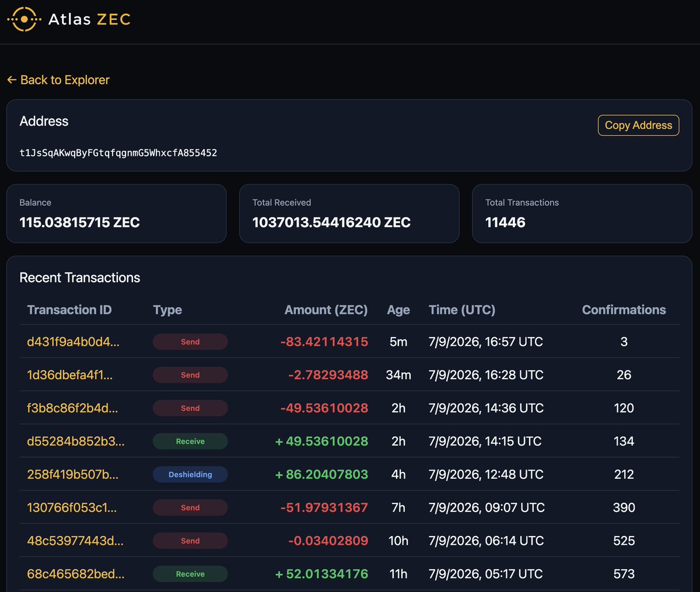This screenshot has width=700, height=592.
Task: Open transaction 258f419b507b...
Action: tap(72, 475)
